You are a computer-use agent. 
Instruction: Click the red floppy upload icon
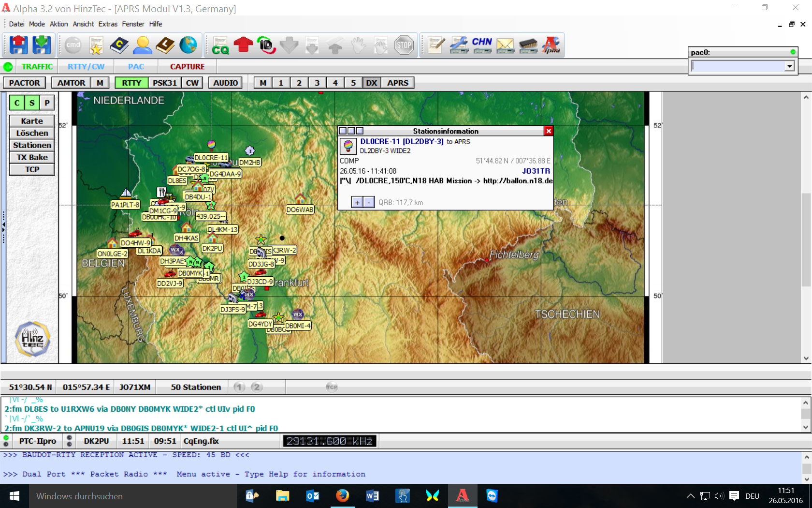pos(19,45)
